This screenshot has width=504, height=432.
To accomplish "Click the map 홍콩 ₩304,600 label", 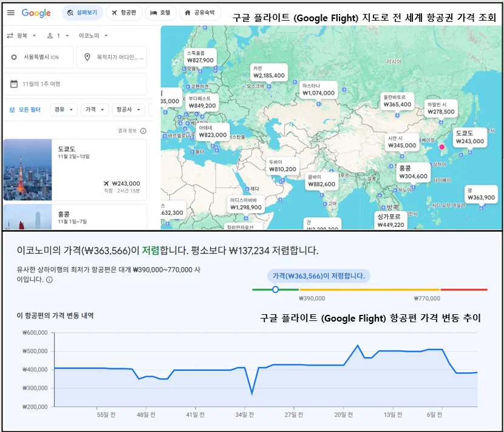I will click(414, 173).
